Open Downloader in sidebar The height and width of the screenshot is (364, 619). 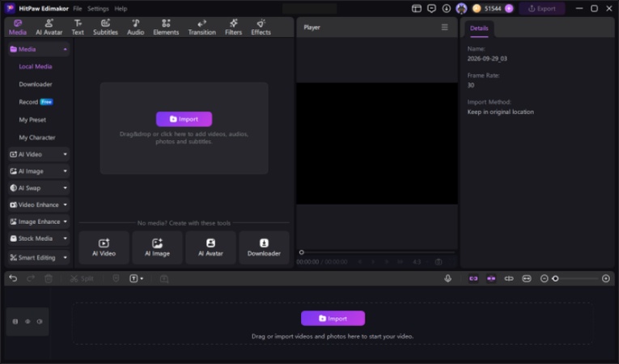click(36, 84)
